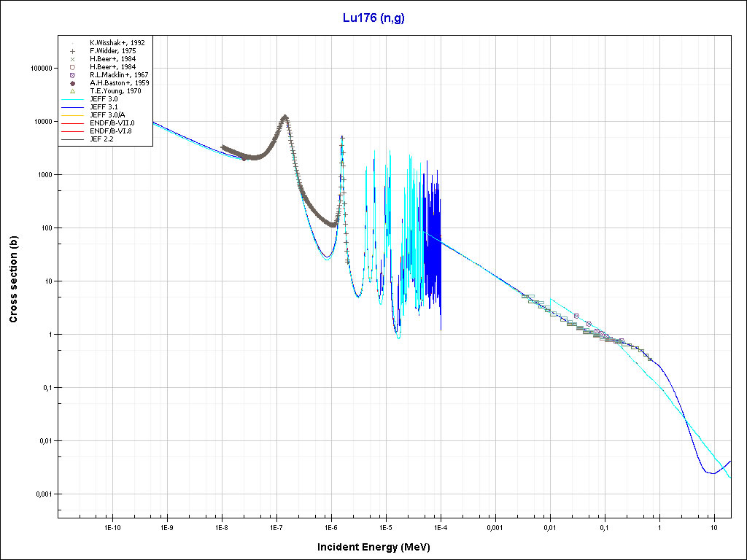747x560 pixels.
Task: Click the plus marker for F.Widder, 1975
Action: (x=73, y=51)
